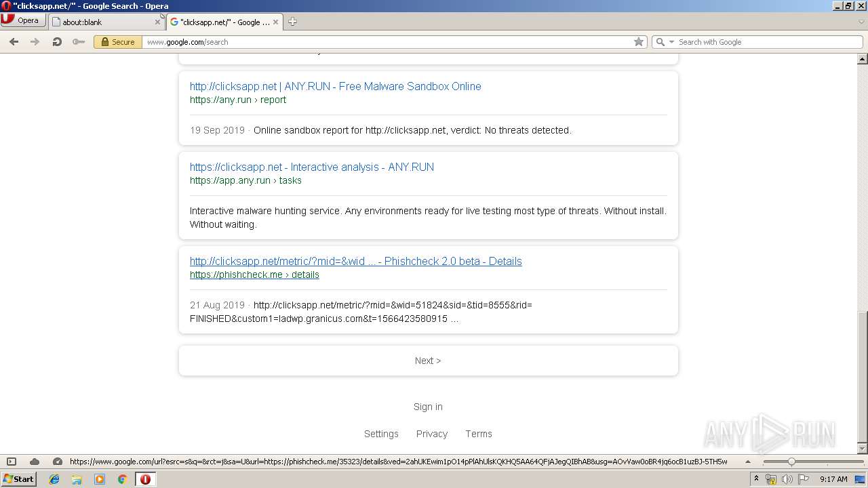Adjust the page zoom slider

[812, 462]
